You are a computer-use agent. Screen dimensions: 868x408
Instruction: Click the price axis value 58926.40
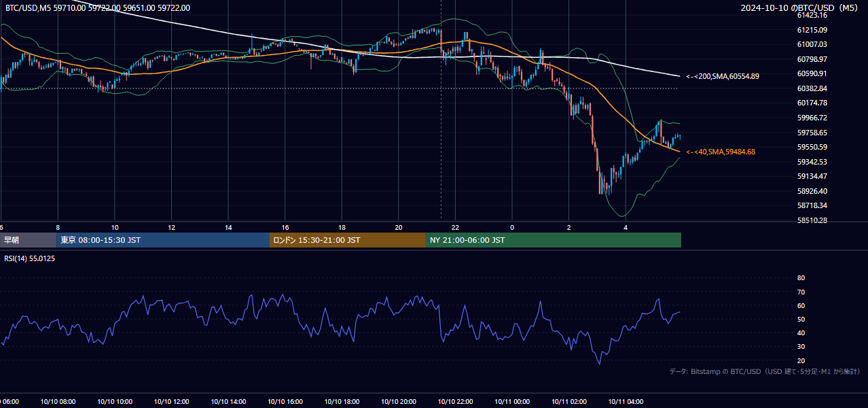[812, 191]
